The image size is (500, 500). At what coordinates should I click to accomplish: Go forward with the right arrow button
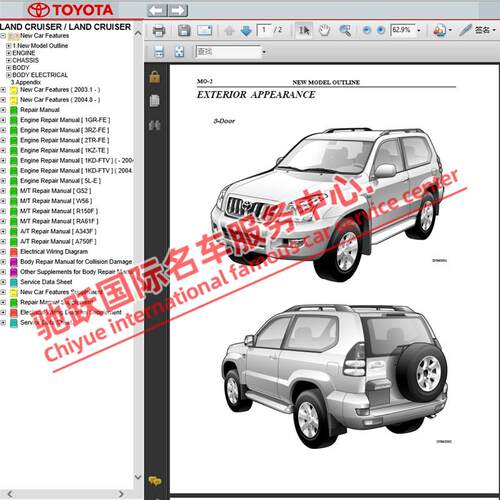click(x=178, y=10)
